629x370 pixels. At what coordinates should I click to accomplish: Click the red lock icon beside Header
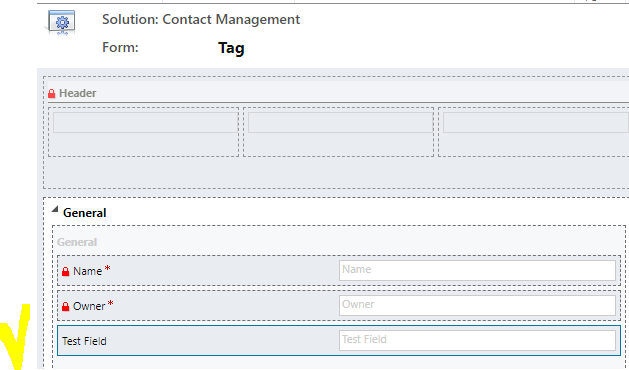[51, 94]
